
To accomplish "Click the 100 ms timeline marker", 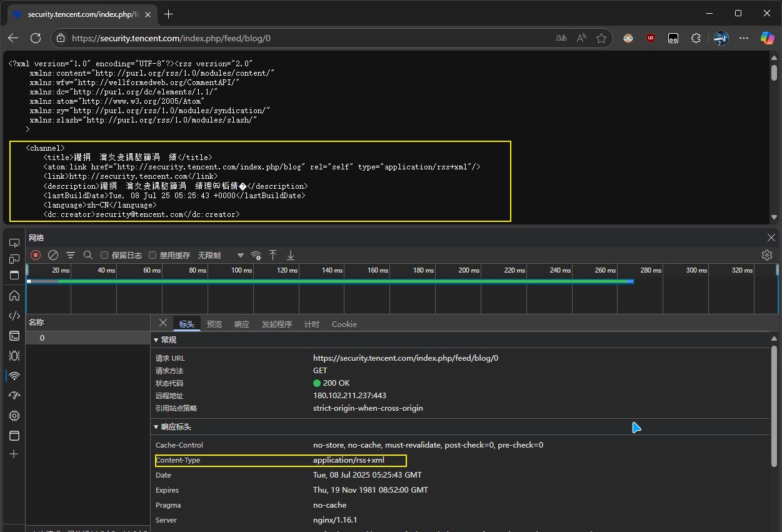I will click(241, 271).
